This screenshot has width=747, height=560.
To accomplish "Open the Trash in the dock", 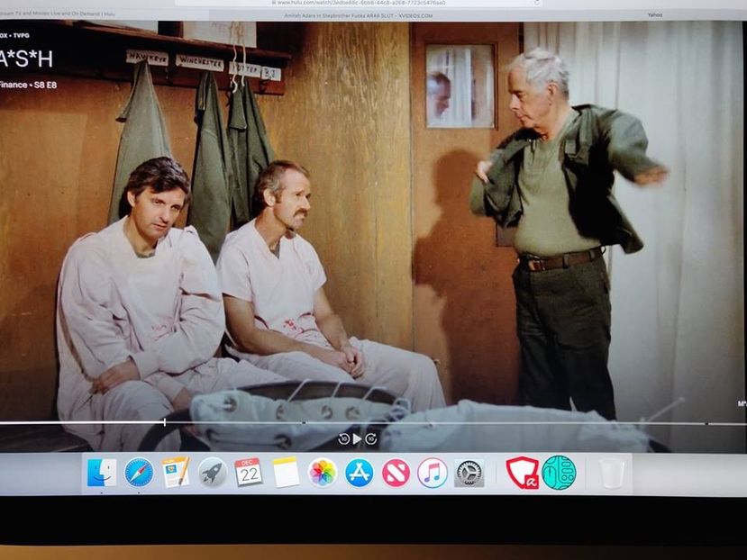I will 612,473.
